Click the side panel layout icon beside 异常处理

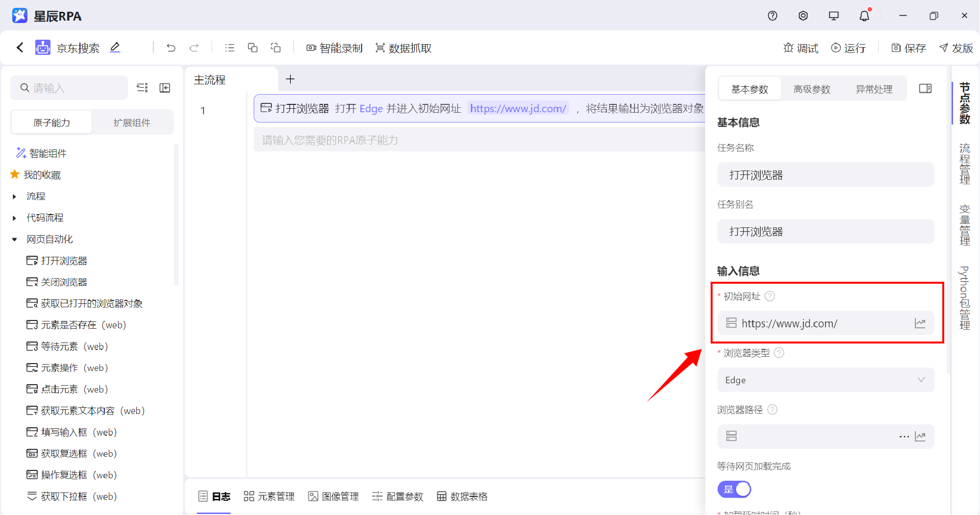[x=925, y=89]
